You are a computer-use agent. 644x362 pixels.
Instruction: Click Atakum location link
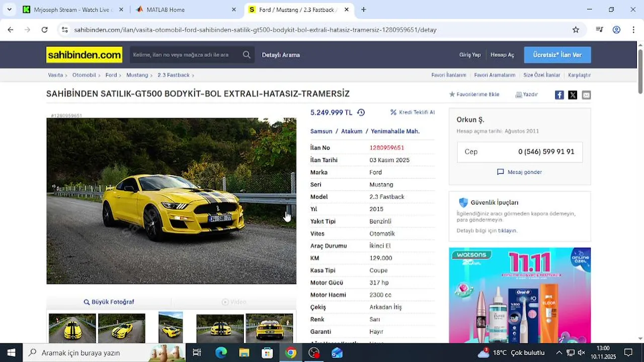[352, 131]
